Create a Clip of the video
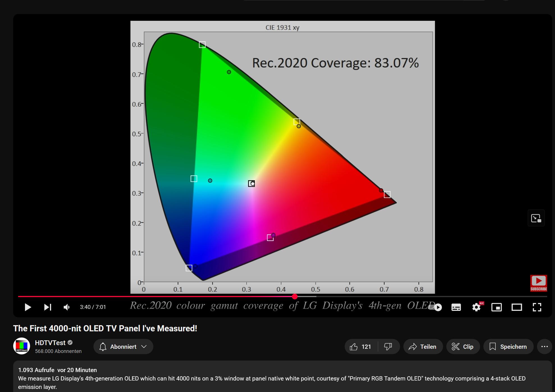Screen dimensions: 555x392 [463, 346]
